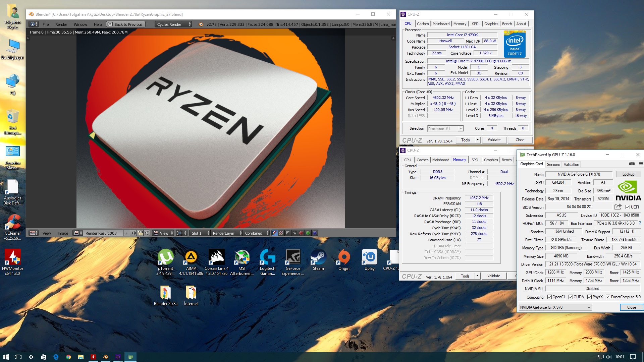Click the Blender logo icon beside the version number

pos(201,24)
